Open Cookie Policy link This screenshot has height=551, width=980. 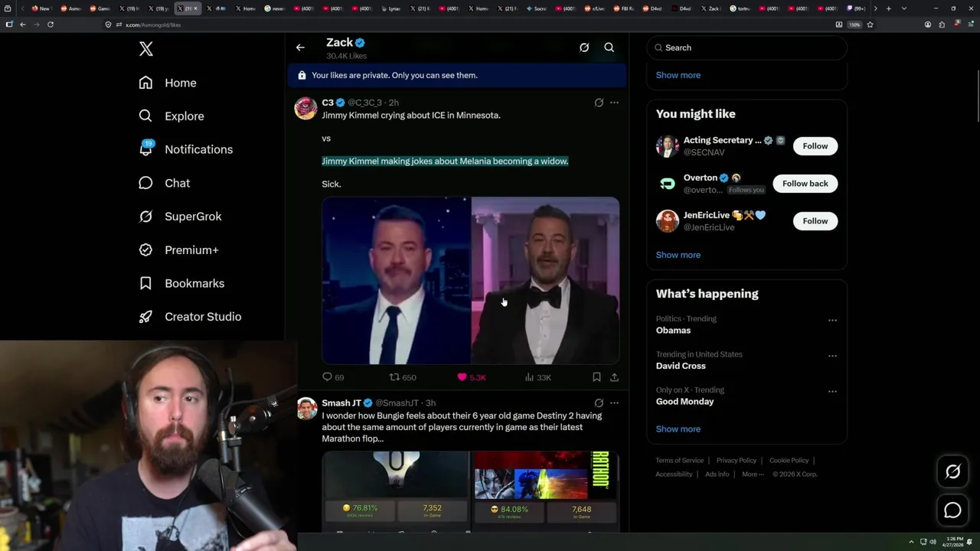pyautogui.click(x=789, y=461)
